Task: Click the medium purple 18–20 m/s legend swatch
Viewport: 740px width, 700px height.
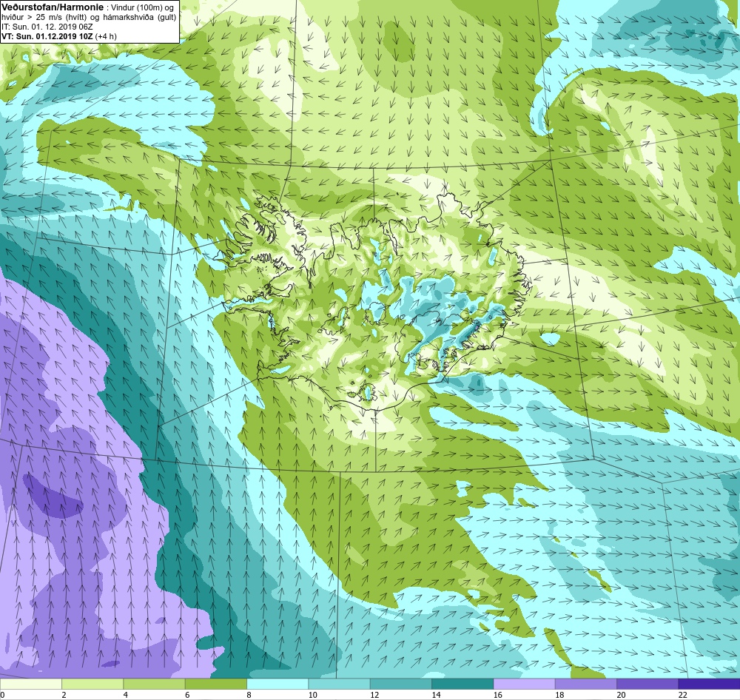Action: (585, 684)
